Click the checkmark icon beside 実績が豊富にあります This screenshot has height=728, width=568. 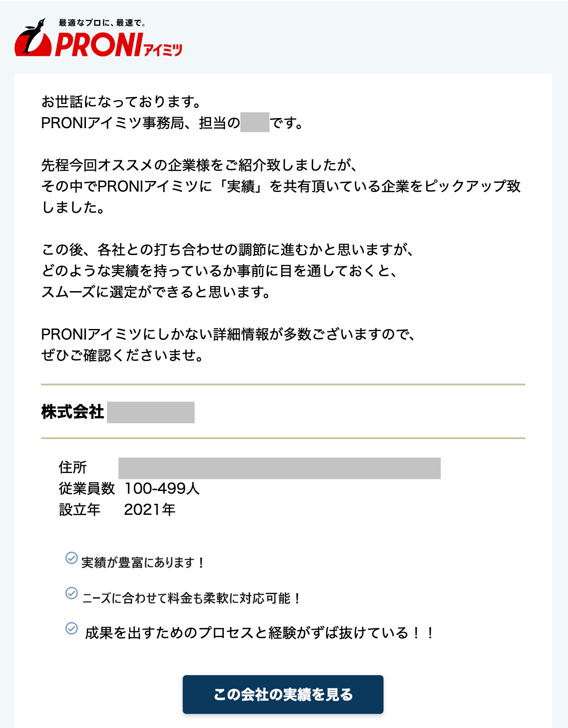click(x=71, y=558)
